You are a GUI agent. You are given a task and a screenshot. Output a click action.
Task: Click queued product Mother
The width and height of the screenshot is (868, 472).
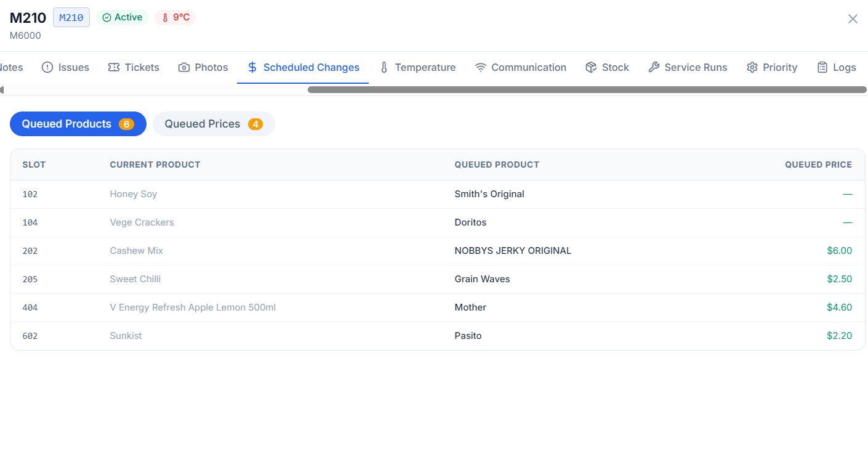(x=470, y=307)
